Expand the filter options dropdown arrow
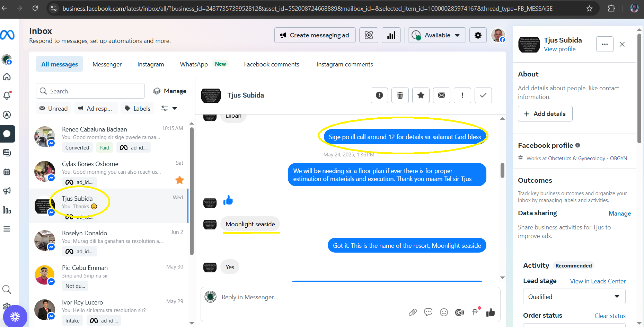 click(x=175, y=108)
